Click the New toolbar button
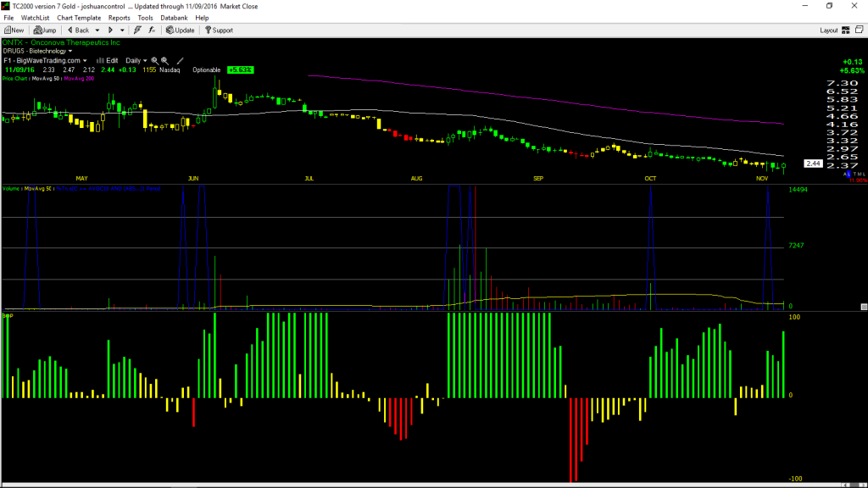Image resolution: width=868 pixels, height=488 pixels. [14, 30]
